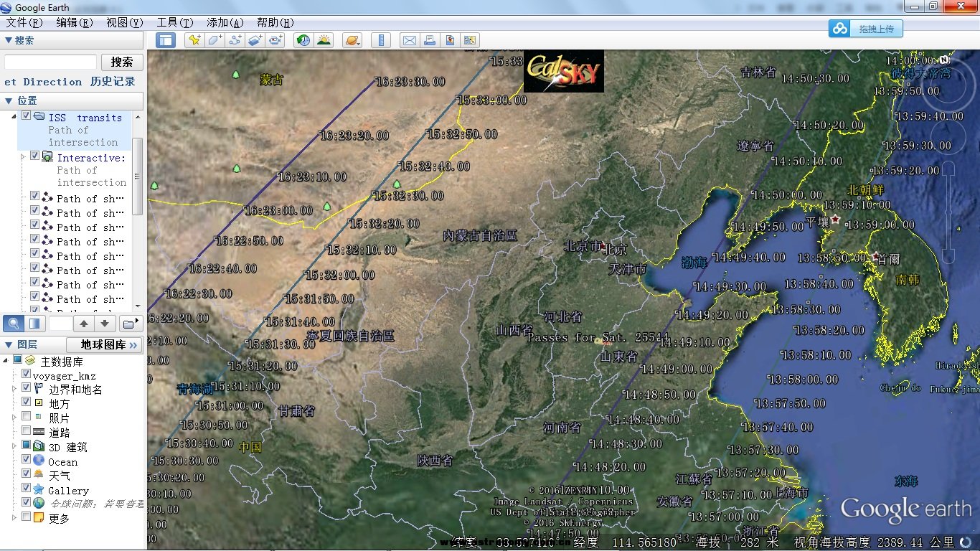Enable the 道路 layer checkbox
This screenshot has height=551, width=980.
27,430
